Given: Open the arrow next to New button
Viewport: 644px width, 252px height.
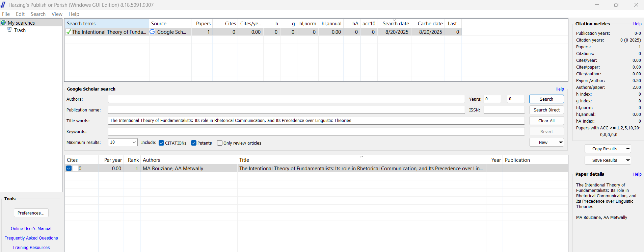Looking at the screenshot, I should click(561, 142).
